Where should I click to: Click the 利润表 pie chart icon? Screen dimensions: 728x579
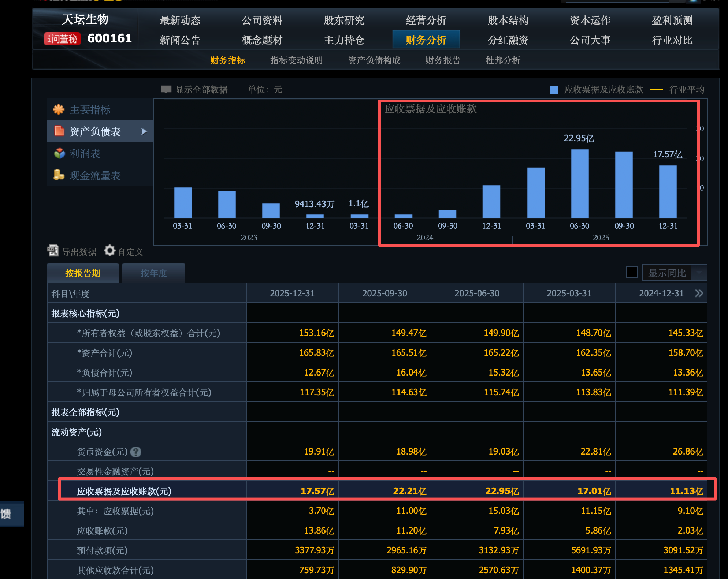click(59, 153)
